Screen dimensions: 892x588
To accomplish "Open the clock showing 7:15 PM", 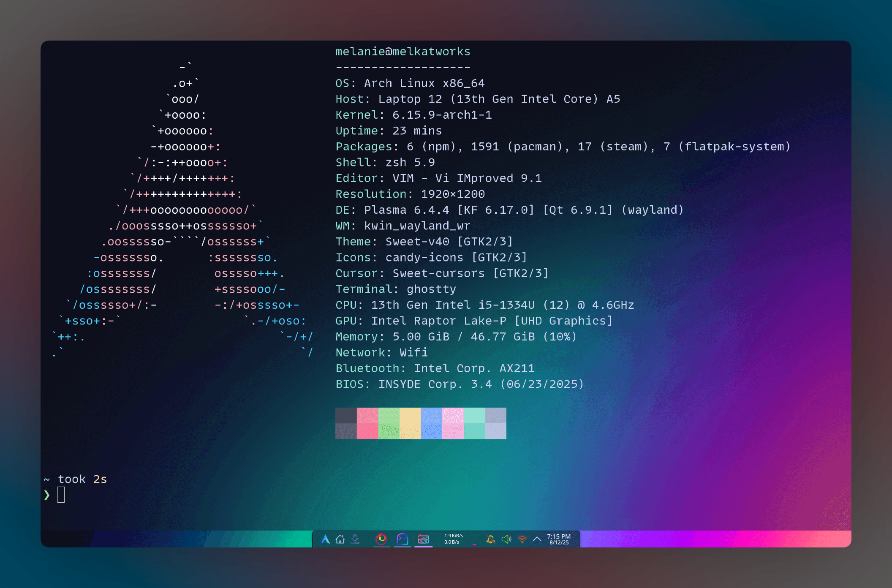I will (x=558, y=539).
